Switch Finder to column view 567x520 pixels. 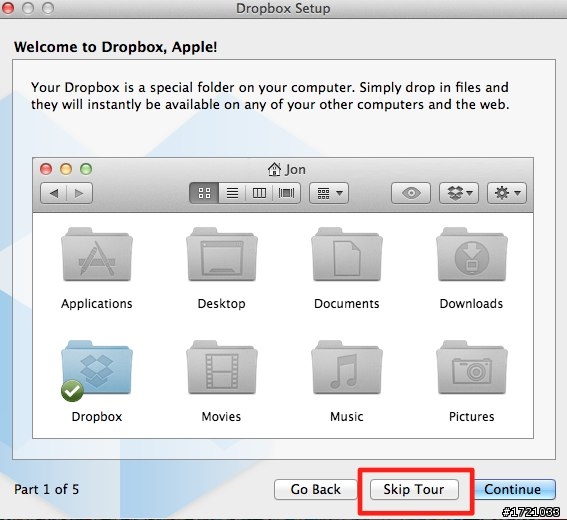pyautogui.click(x=259, y=193)
